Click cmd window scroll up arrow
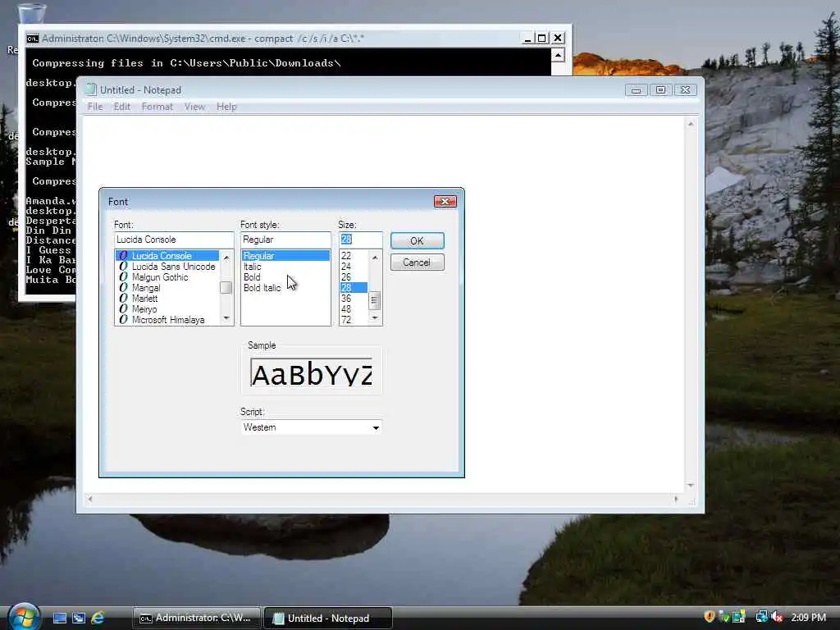 (558, 55)
